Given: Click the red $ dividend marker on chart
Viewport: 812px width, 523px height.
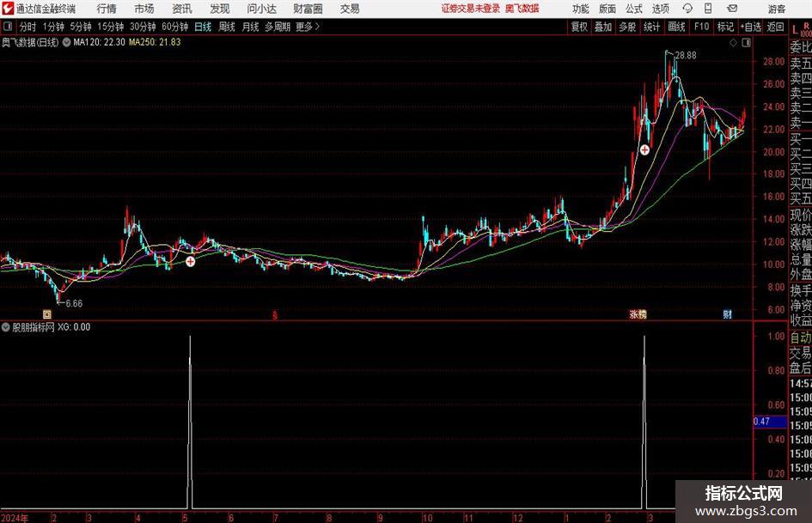Looking at the screenshot, I should point(275,314).
